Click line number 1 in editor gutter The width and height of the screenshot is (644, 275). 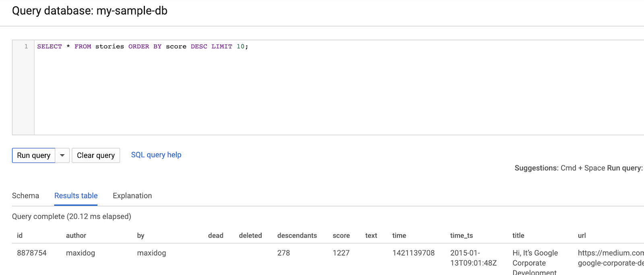tap(26, 47)
